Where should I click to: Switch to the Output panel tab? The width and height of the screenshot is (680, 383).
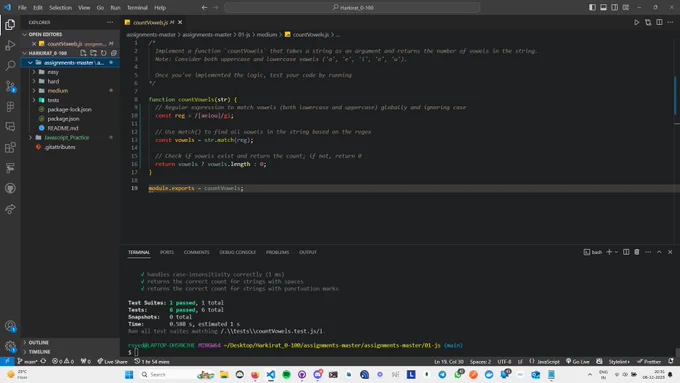[x=307, y=252]
